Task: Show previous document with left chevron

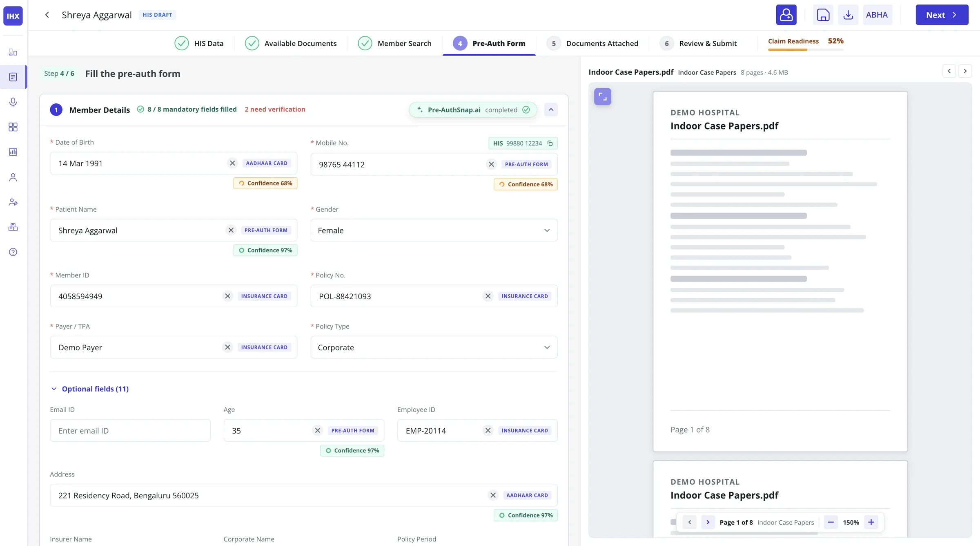Action: click(x=949, y=71)
